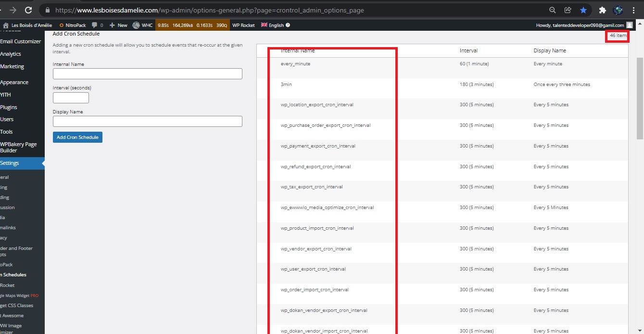Go forward with browser forward arrow
Screen dimensions: 644x334
click(x=13, y=10)
